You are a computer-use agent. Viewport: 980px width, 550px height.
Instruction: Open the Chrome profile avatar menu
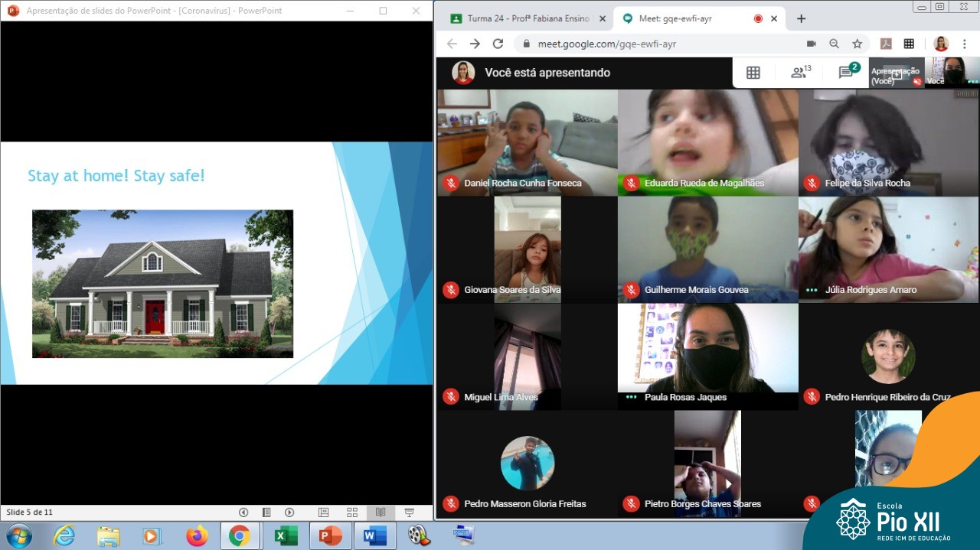tap(941, 44)
